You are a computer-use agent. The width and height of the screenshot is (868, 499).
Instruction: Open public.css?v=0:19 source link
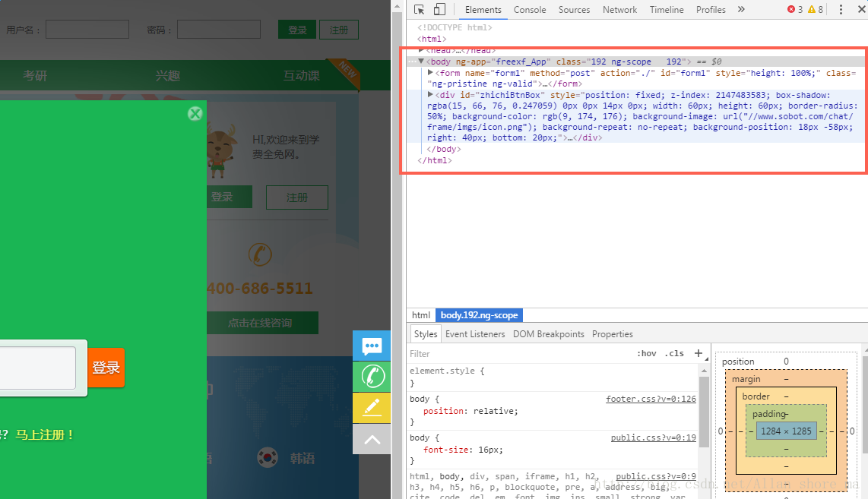click(x=653, y=437)
